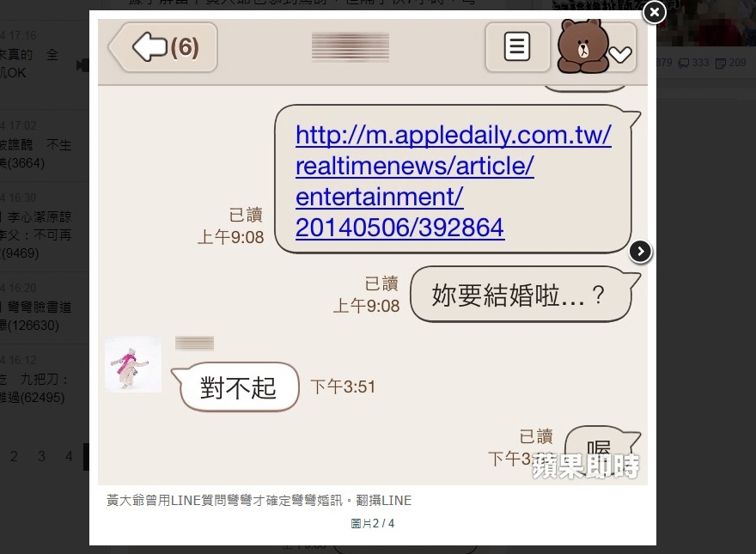Go to next image using right arrow
The width and height of the screenshot is (756, 554).
tap(640, 251)
